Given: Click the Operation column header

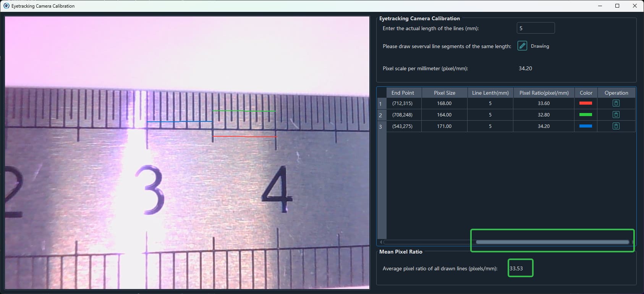Looking at the screenshot, I should pos(616,93).
